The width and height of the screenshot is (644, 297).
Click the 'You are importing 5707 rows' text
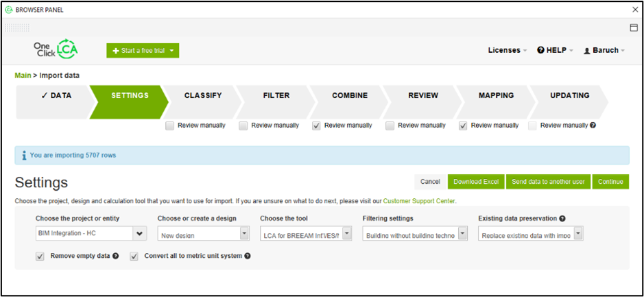coord(73,155)
